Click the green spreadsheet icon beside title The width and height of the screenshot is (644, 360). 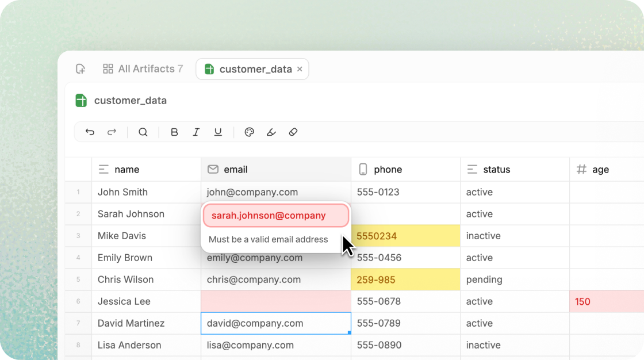coord(81,100)
